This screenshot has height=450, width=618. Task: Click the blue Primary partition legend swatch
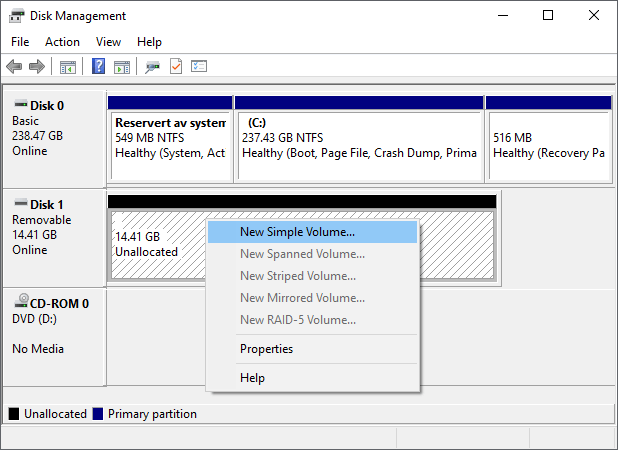click(98, 414)
